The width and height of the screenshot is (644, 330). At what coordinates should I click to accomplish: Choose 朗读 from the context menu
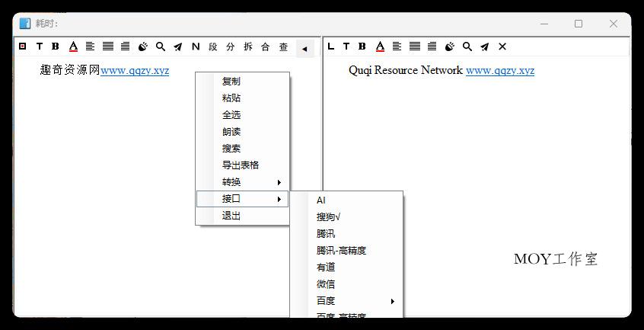pos(242,132)
